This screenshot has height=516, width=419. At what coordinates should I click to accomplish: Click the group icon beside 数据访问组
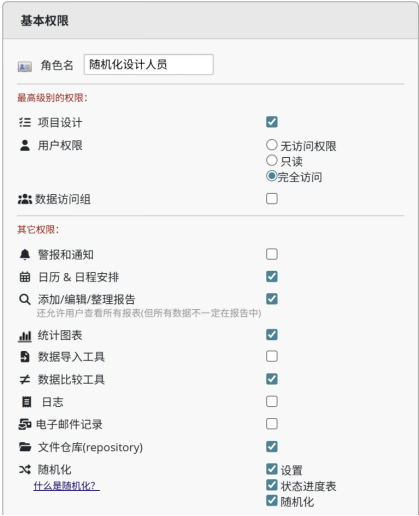coord(25,199)
